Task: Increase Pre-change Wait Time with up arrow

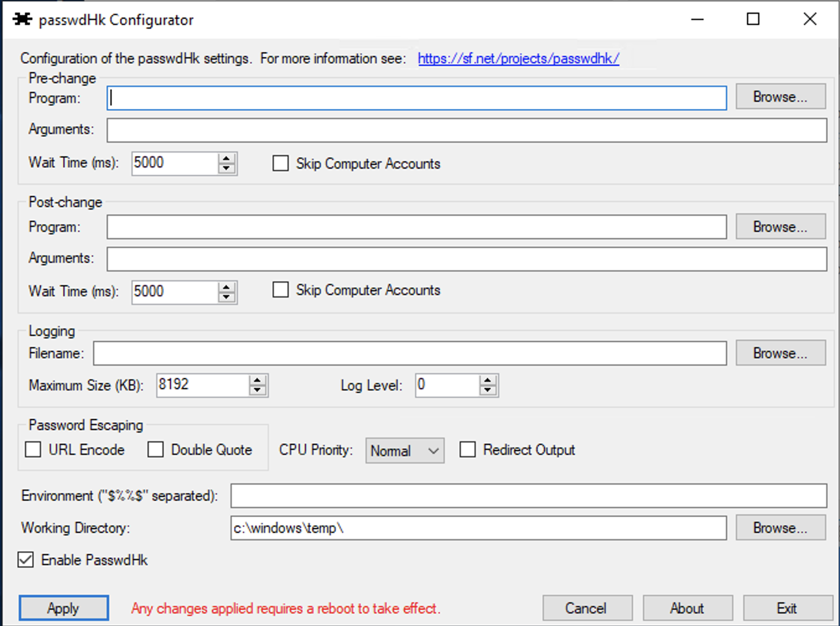Action: click(x=227, y=159)
